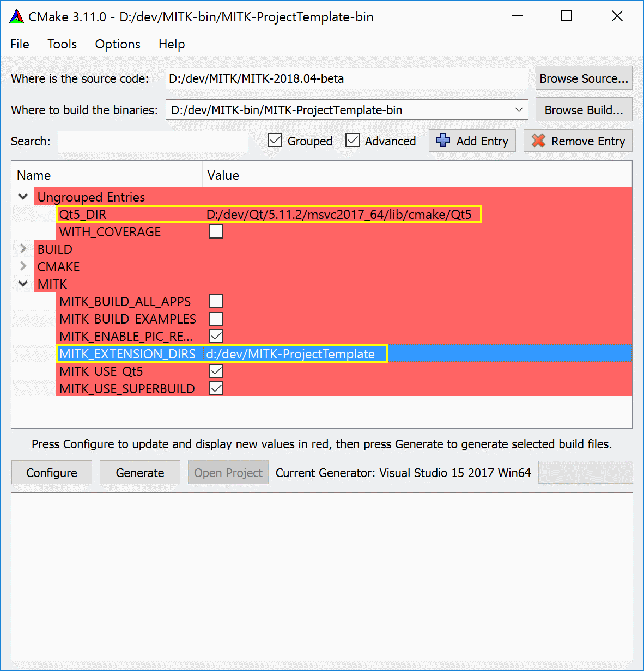The height and width of the screenshot is (671, 644).
Task: Select the MITK_EXTENSION_DIRS entry name
Action: click(127, 354)
